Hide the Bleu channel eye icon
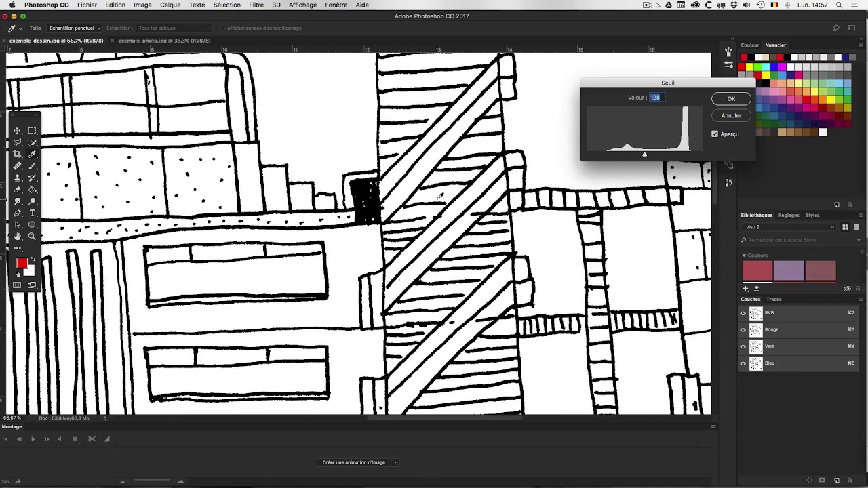The height and width of the screenshot is (488, 868). point(743,363)
